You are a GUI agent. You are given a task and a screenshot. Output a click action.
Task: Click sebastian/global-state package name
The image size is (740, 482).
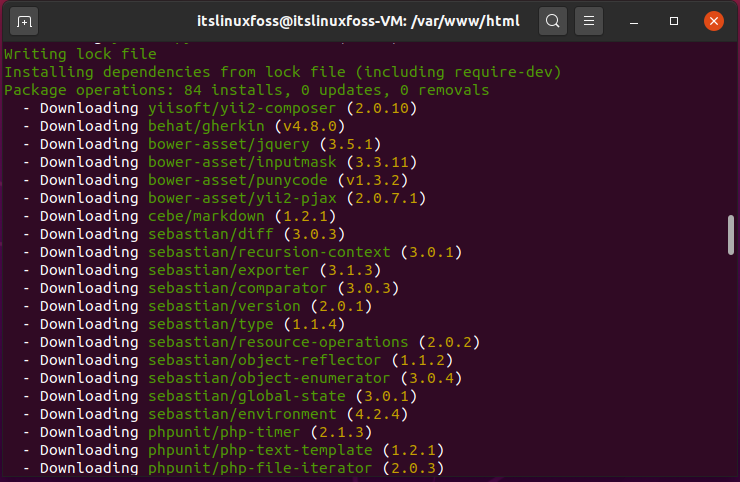(247, 396)
